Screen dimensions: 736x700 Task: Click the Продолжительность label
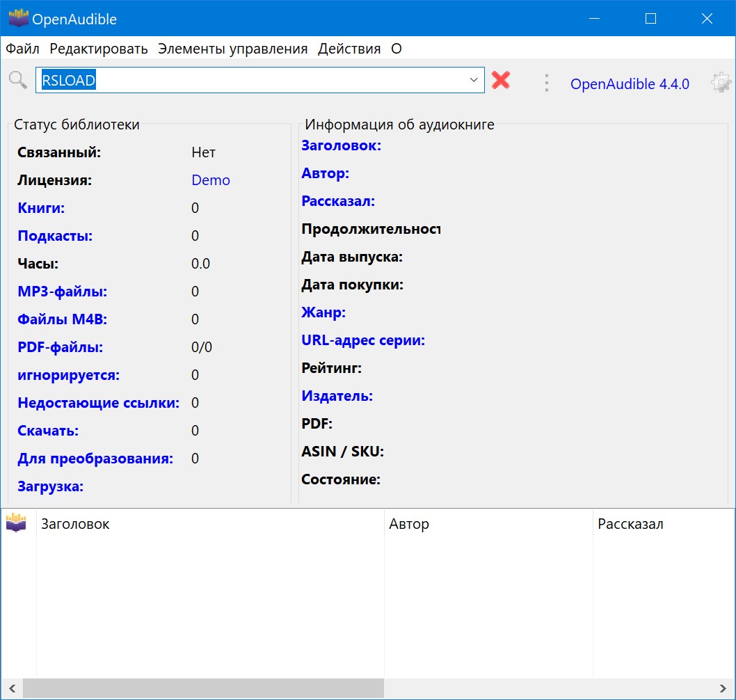coord(371,229)
